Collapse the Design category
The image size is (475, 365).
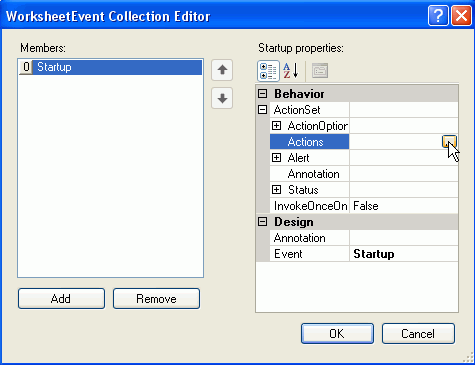tap(263, 222)
